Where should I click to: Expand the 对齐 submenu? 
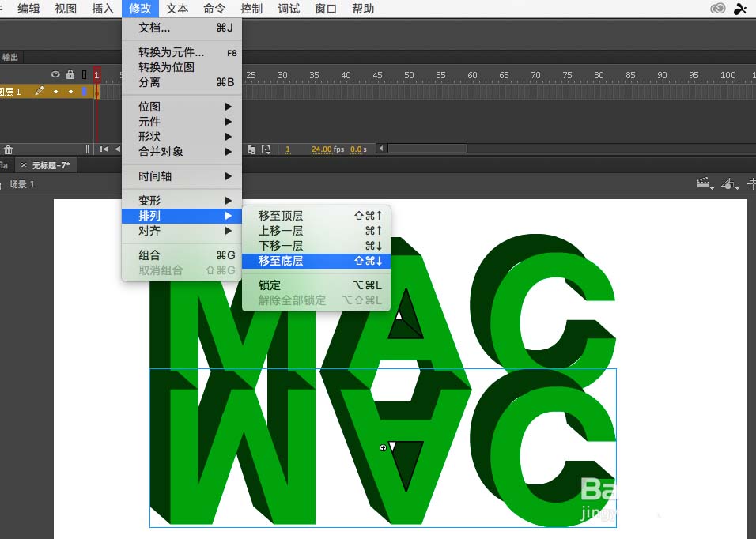point(181,230)
